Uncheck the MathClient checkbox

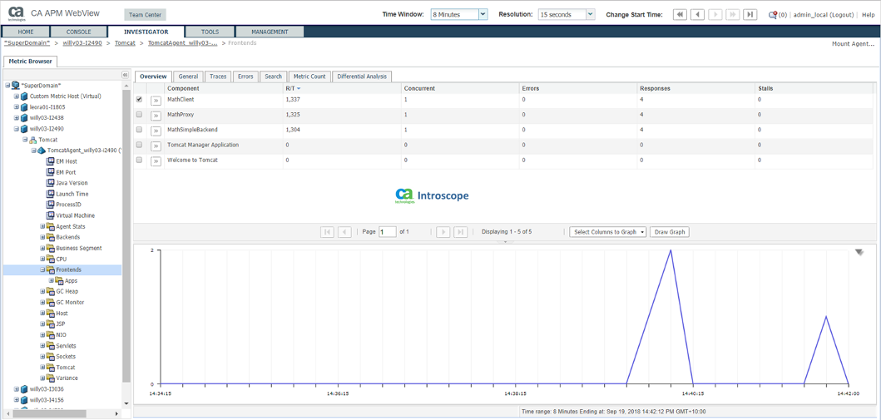(139, 99)
